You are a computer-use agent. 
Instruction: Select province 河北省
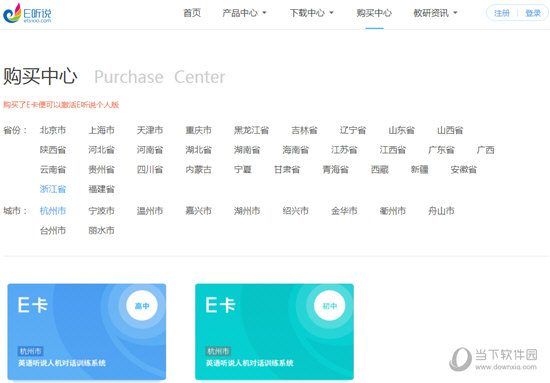pyautogui.click(x=101, y=150)
